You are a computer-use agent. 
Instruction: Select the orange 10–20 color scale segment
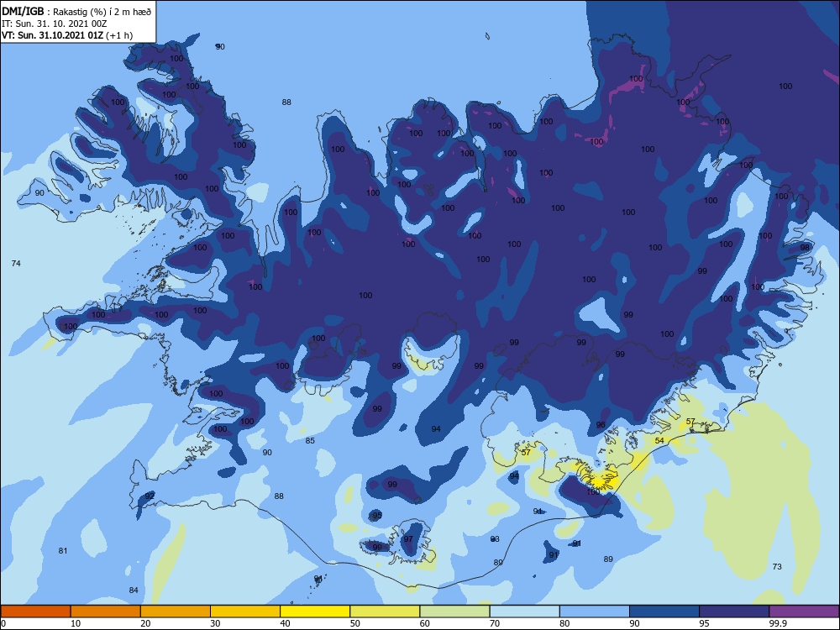pos(106,612)
